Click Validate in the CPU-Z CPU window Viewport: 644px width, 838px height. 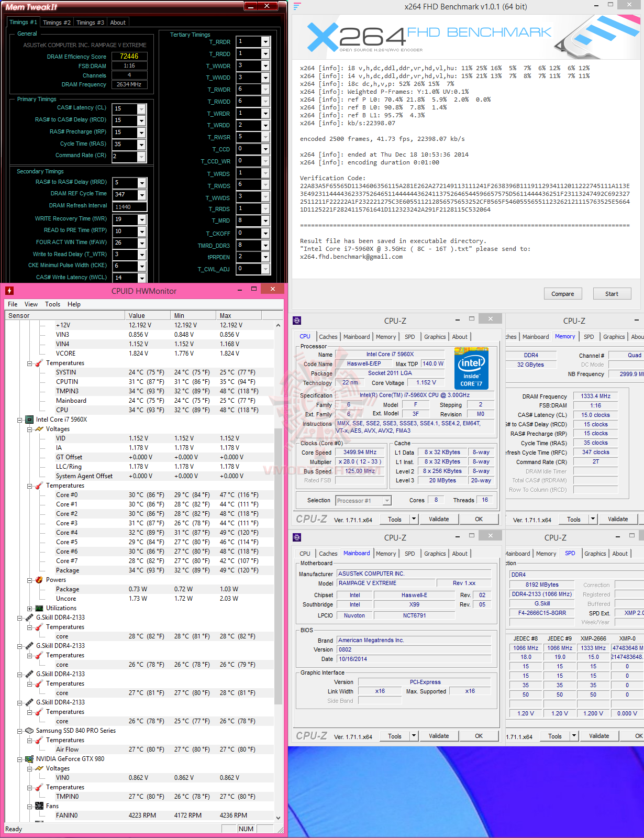coord(439,519)
